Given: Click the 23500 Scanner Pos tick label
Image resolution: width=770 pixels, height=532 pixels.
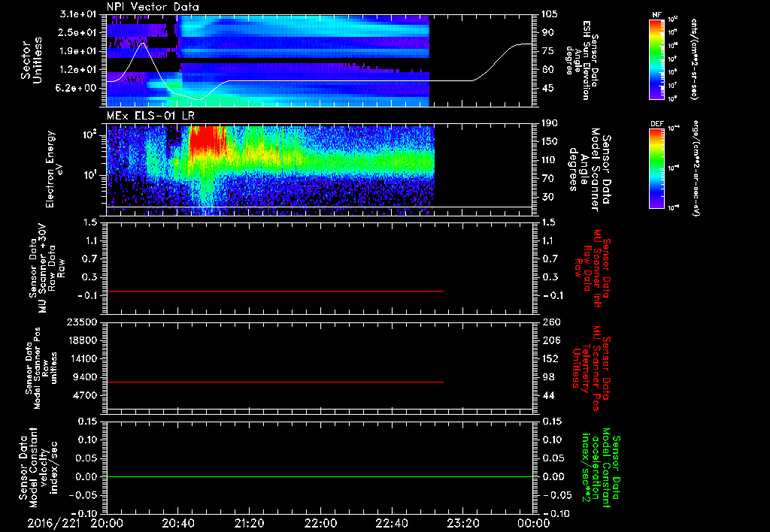Looking at the screenshot, I should tap(82, 322).
